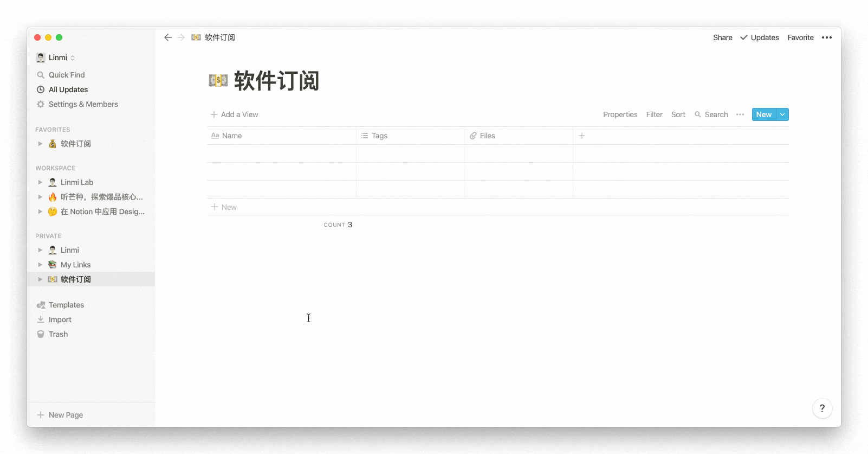Image resolution: width=868 pixels, height=454 pixels.
Task: Open the Filter menu
Action: (x=655, y=114)
